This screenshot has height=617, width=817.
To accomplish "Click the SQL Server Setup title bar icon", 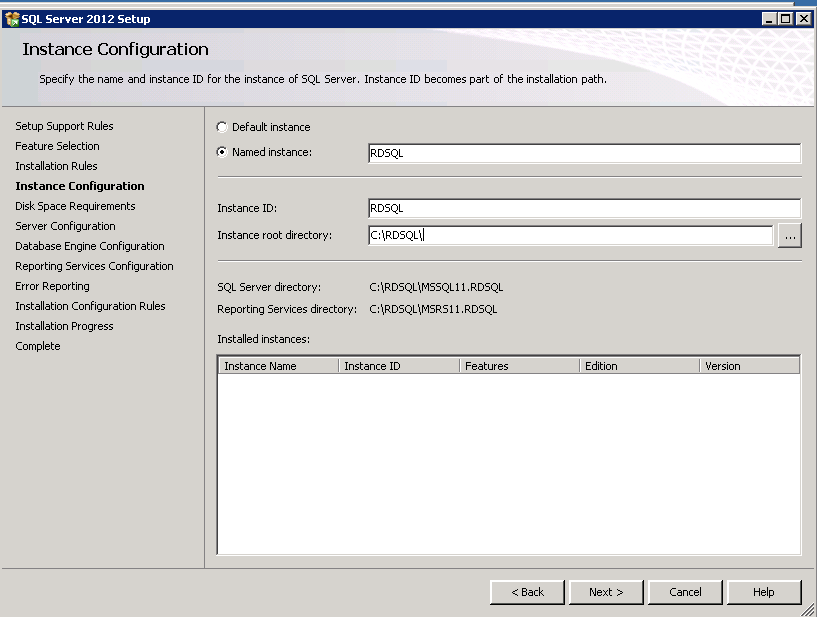I will click(12, 19).
